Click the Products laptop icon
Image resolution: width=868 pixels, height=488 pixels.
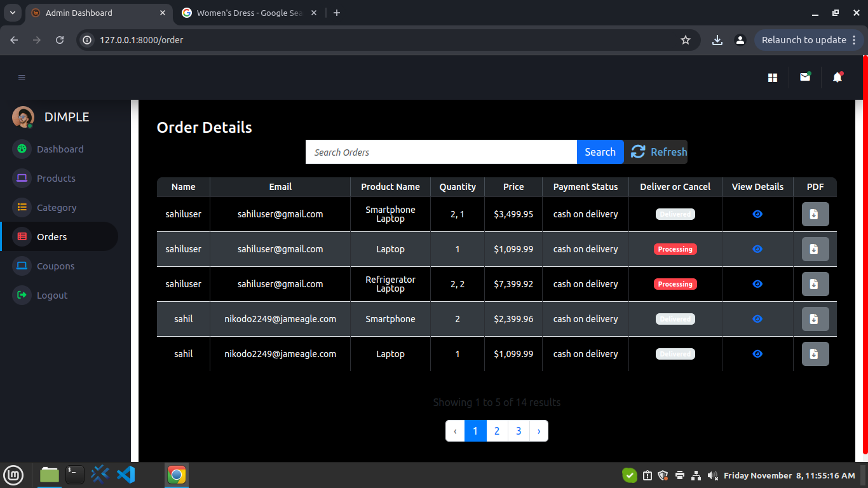coord(22,178)
